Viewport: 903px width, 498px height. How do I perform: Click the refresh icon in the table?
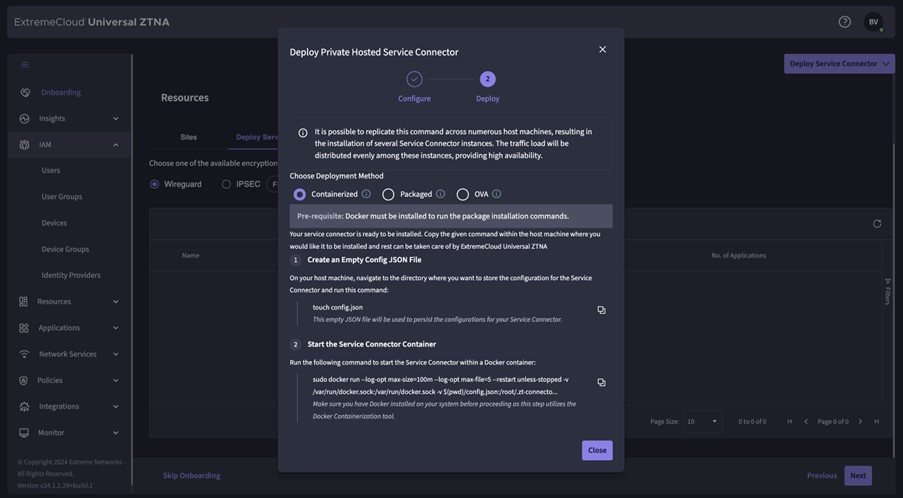pos(877,224)
